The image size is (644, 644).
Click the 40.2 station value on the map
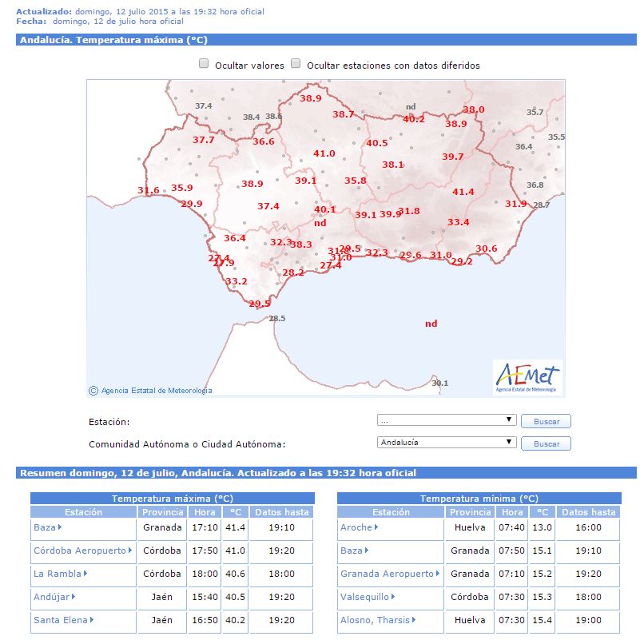[x=413, y=119]
